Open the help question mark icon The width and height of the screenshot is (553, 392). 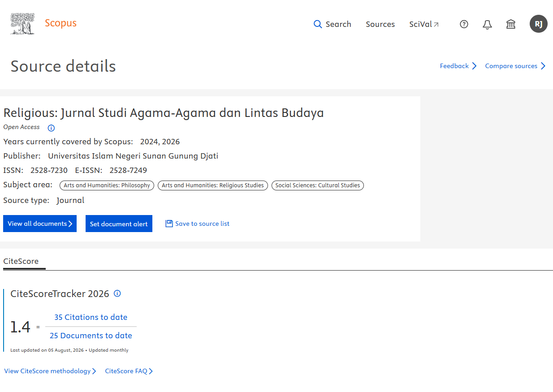coord(464,24)
